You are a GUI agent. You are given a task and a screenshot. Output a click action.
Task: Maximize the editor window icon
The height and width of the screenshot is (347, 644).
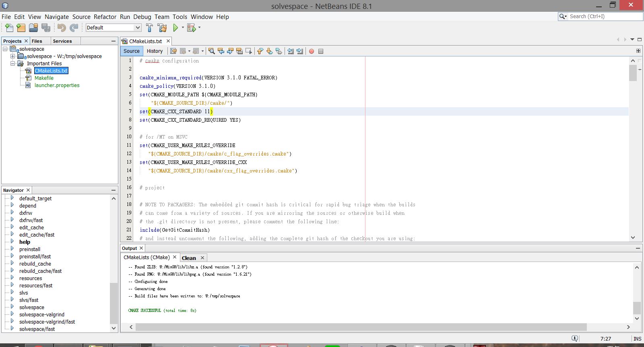639,39
